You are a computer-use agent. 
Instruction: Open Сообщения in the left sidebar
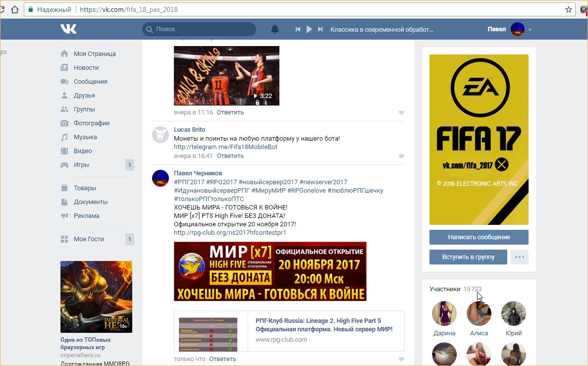pos(90,82)
